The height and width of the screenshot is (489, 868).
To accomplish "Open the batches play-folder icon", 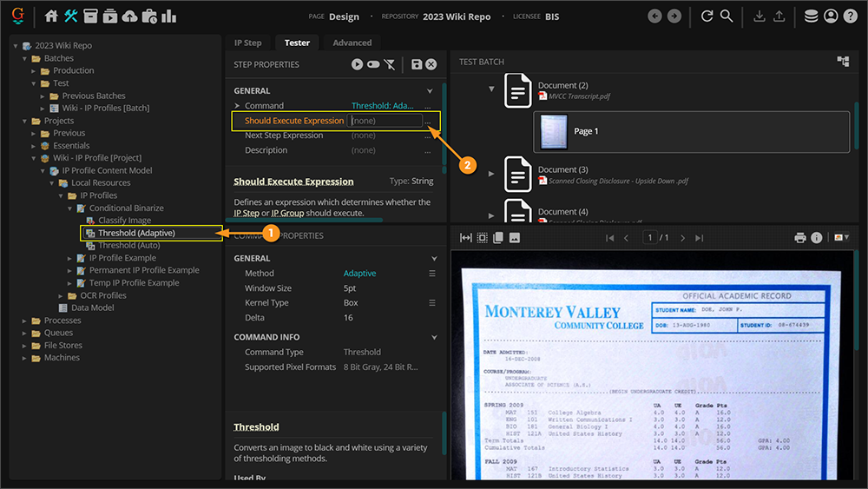I will click(x=110, y=16).
